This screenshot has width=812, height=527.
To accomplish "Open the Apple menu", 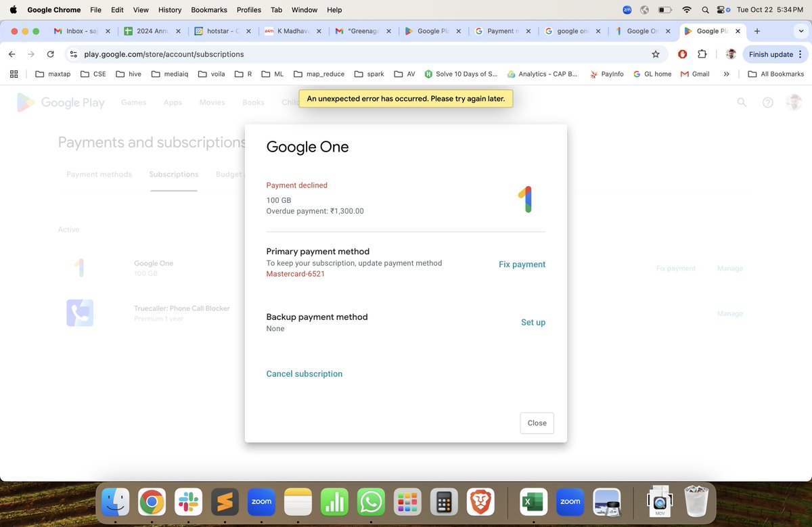I will pyautogui.click(x=13, y=10).
